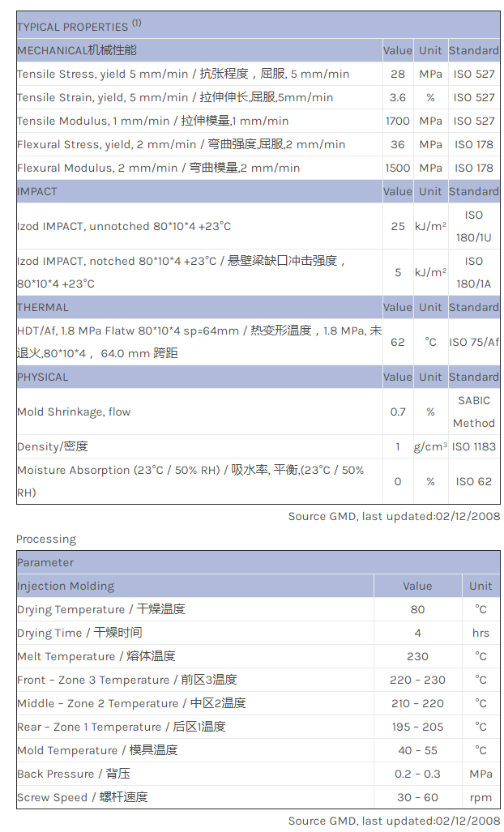This screenshot has height=832, width=504.
Task: Select the Tensile Stress yield value 28
Action: (x=398, y=74)
